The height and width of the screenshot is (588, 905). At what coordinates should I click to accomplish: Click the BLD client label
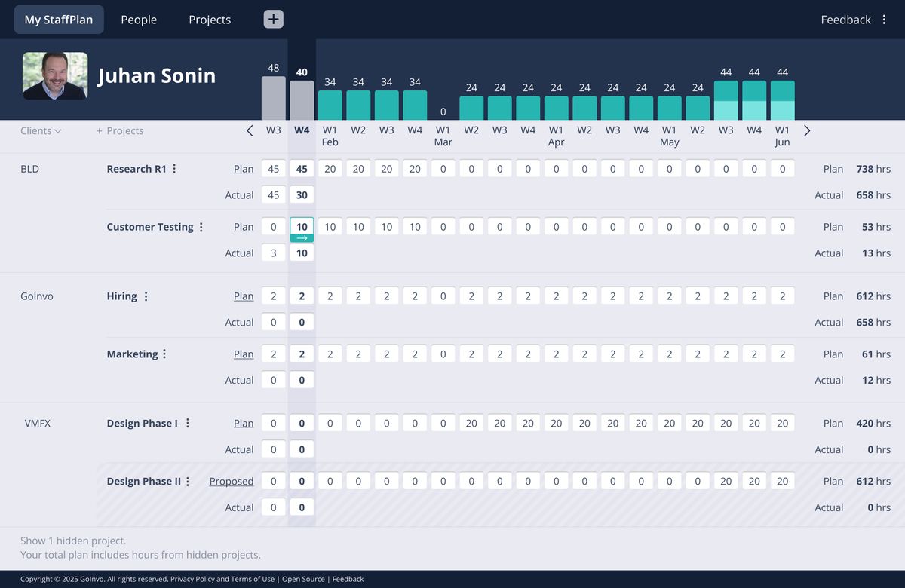click(29, 169)
